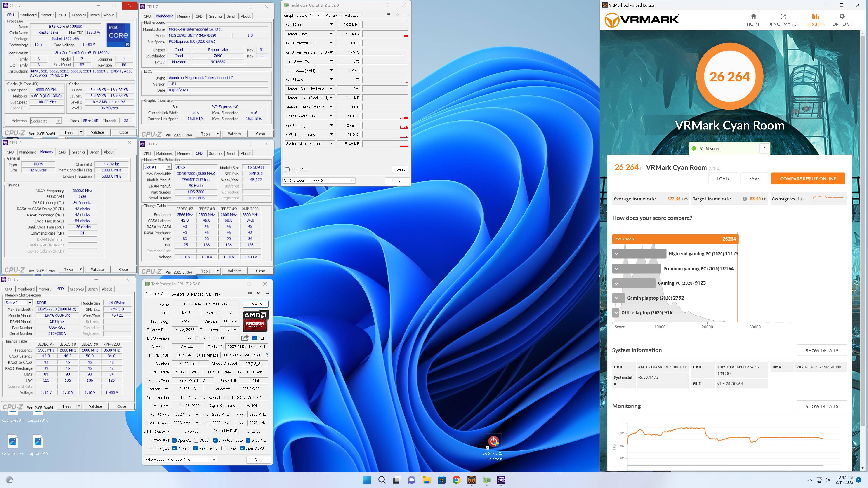Screen dimensions: 868x488
Task: Open File Explorer from taskbar
Action: tap(427, 480)
